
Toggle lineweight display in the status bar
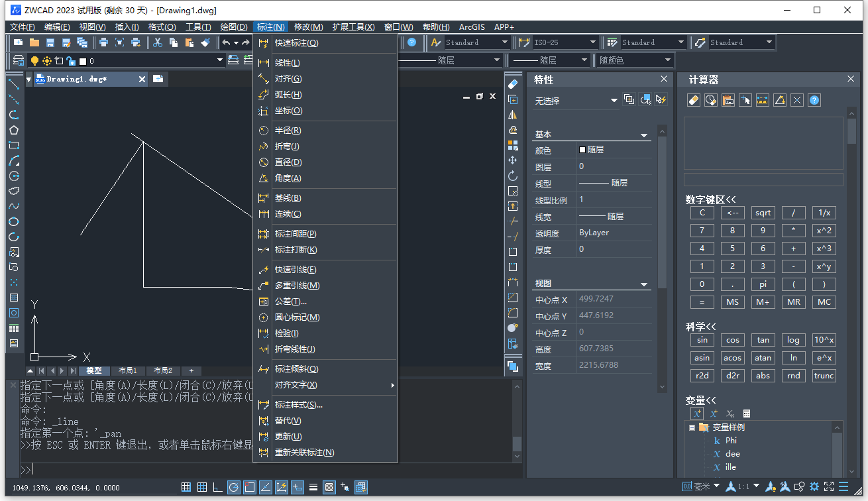(313, 488)
